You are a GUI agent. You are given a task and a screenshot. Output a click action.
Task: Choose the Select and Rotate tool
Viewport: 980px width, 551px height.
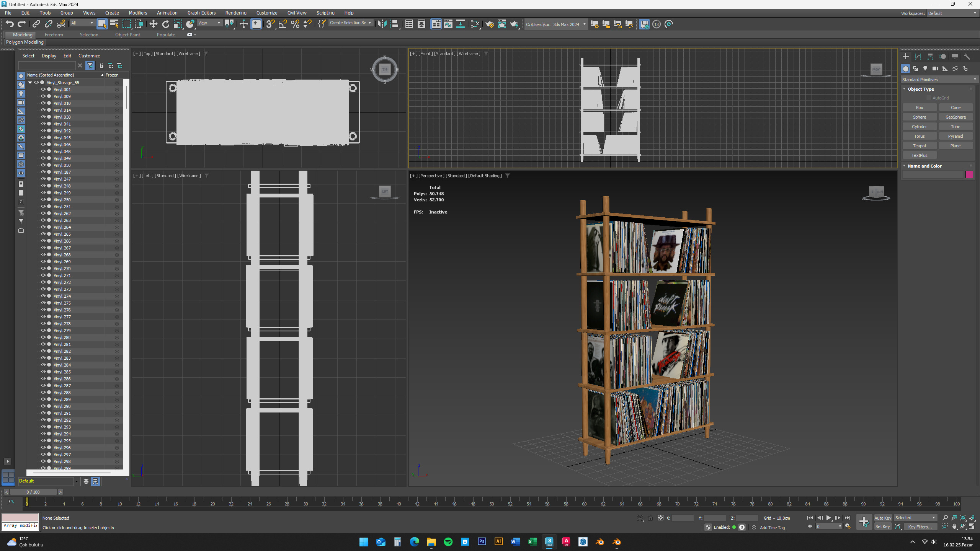[166, 24]
